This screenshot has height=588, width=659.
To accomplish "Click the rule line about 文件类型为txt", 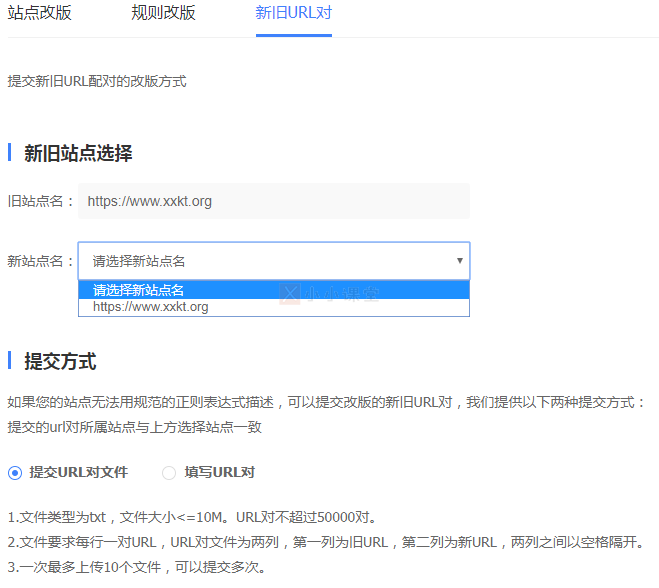I will click(192, 517).
